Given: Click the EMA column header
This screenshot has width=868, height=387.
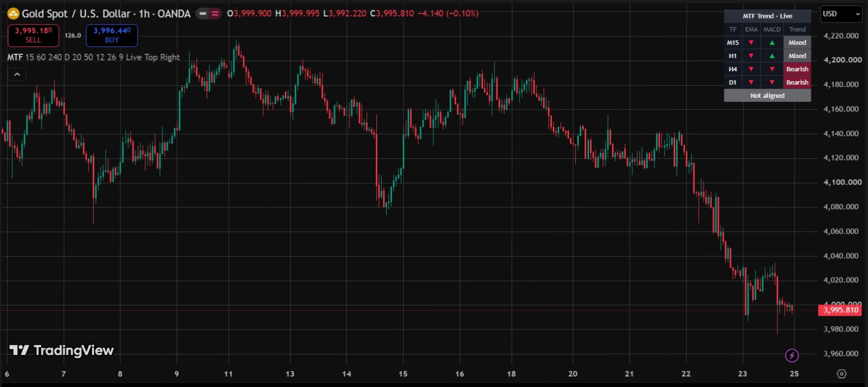Looking at the screenshot, I should pos(751,30).
